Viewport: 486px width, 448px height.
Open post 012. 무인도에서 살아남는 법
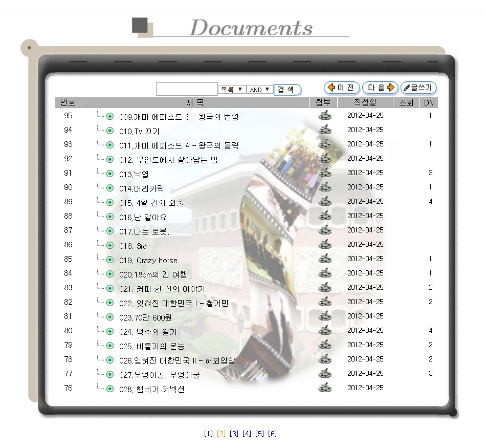[168, 160]
